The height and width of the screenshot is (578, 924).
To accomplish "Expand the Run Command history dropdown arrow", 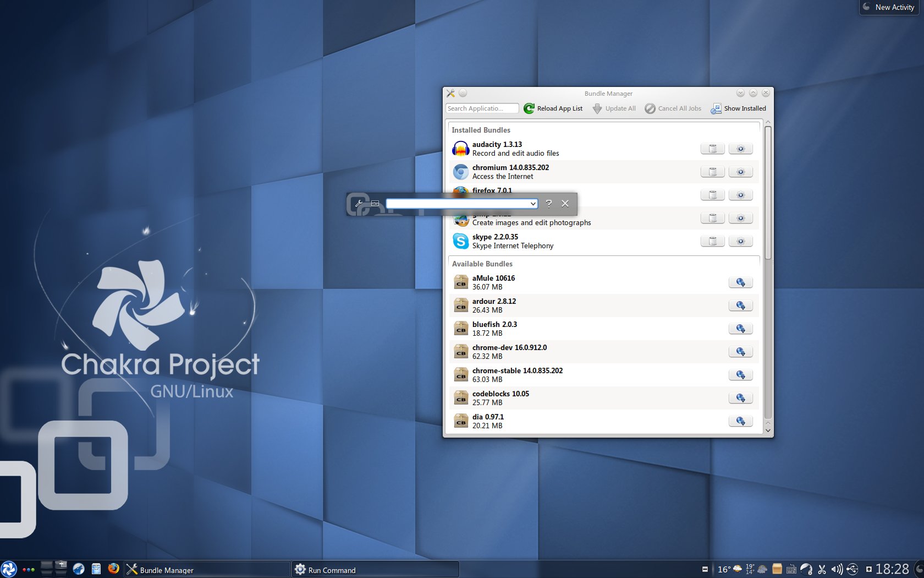I will pos(532,204).
